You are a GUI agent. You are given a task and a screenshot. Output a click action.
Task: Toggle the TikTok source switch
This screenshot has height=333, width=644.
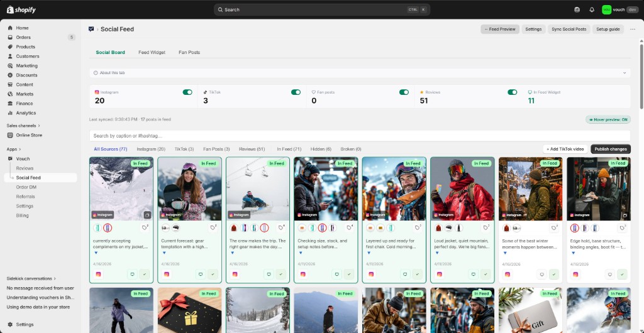(296, 92)
